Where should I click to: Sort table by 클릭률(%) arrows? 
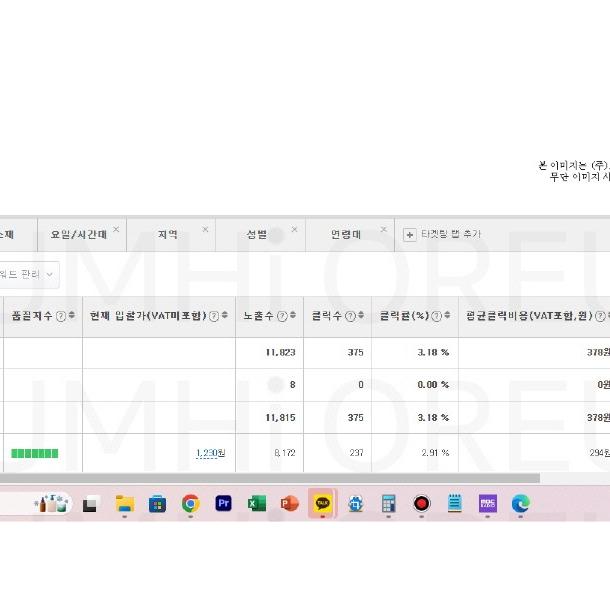[x=447, y=315]
